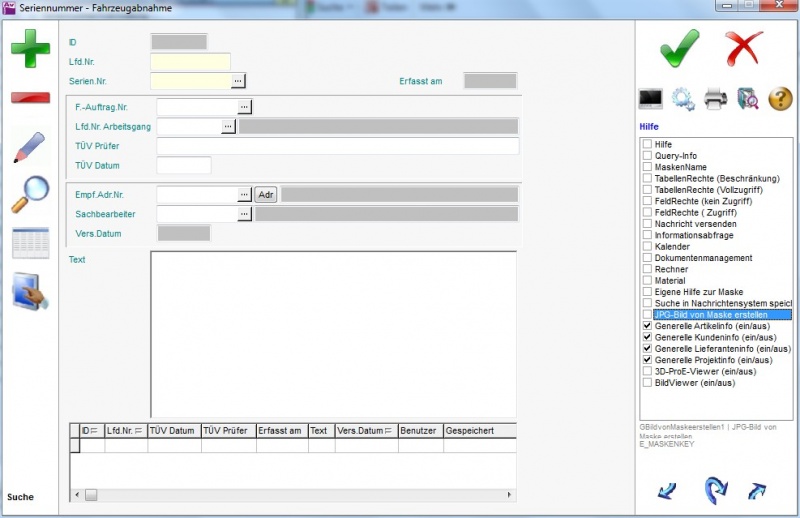
Task: Select the pencil edit icon
Action: pyautogui.click(x=30, y=147)
